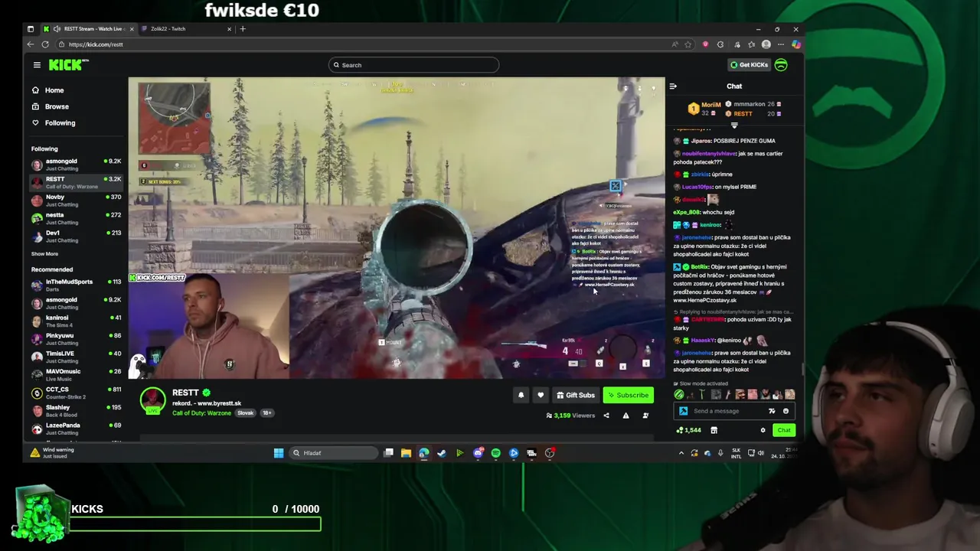Screen dimensions: 980x551
Task: Go to Home in Kick sidebar
Action: (x=54, y=90)
